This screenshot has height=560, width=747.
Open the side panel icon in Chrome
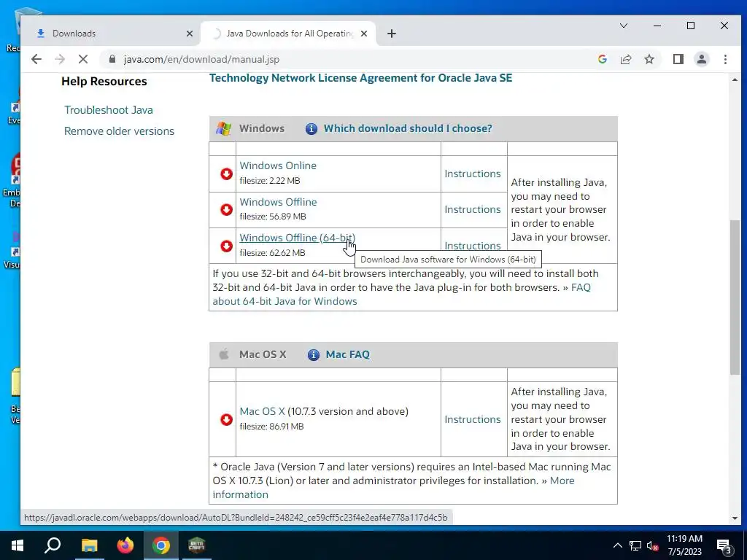(678, 59)
